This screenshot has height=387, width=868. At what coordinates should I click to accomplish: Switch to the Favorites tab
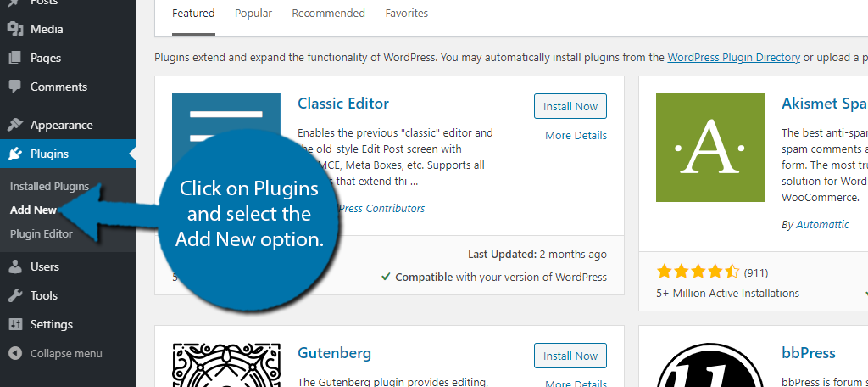coord(406,14)
